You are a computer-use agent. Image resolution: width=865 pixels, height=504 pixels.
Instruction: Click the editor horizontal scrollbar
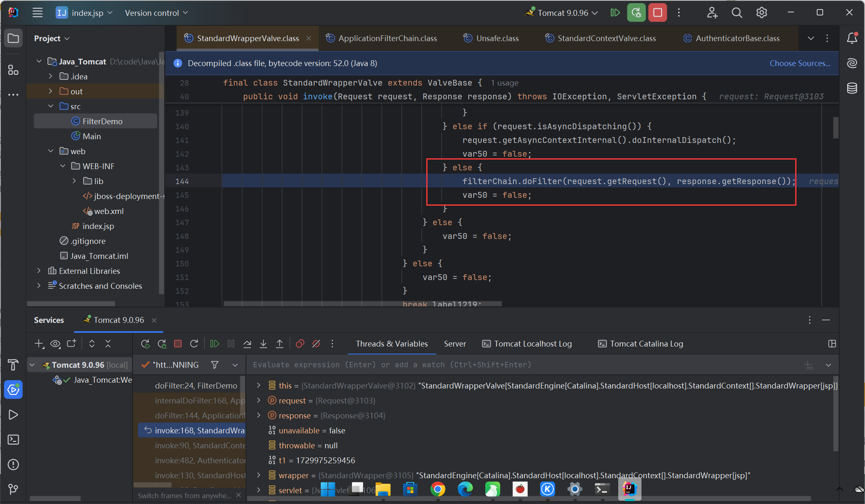pyautogui.click(x=362, y=304)
